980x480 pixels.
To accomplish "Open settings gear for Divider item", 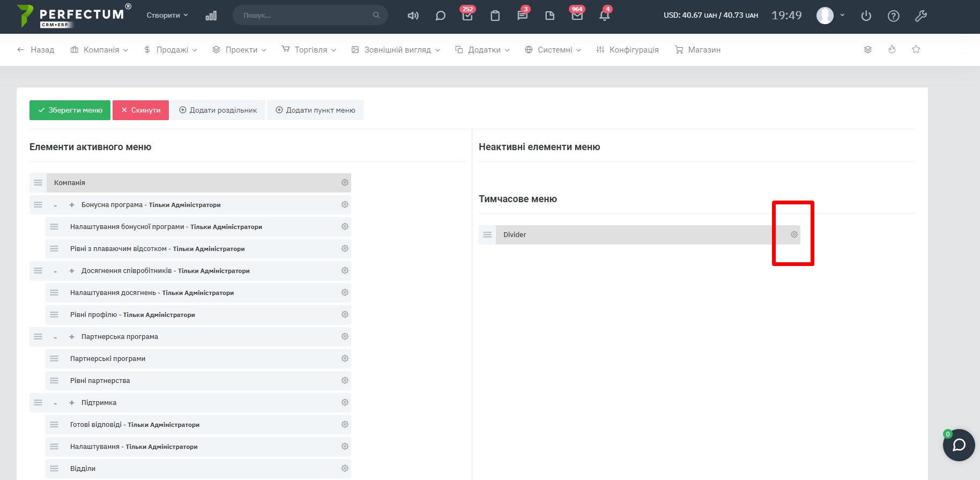I will coord(794,235).
